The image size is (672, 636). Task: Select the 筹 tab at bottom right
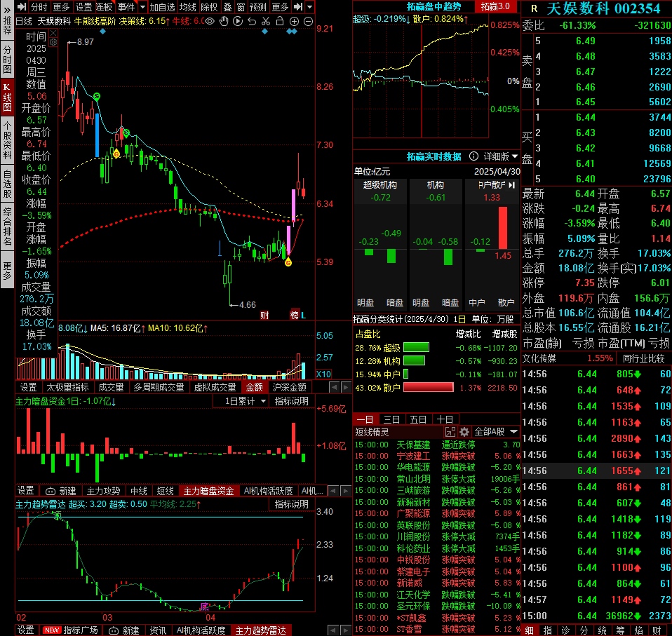pos(621,630)
